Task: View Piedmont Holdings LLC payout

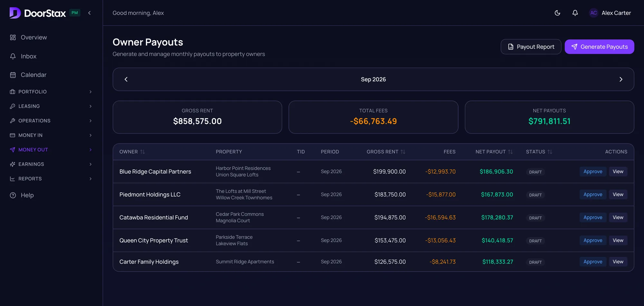Action: pyautogui.click(x=618, y=195)
